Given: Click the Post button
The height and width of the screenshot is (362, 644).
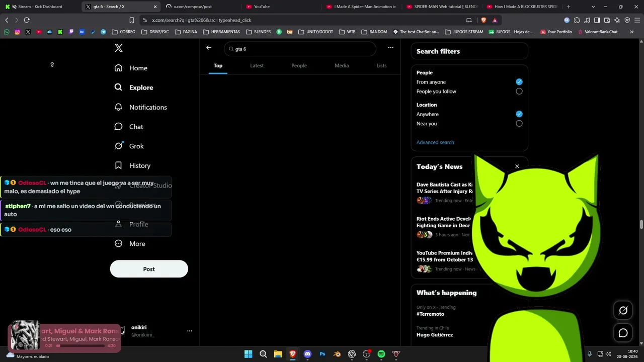Looking at the screenshot, I should (x=149, y=269).
